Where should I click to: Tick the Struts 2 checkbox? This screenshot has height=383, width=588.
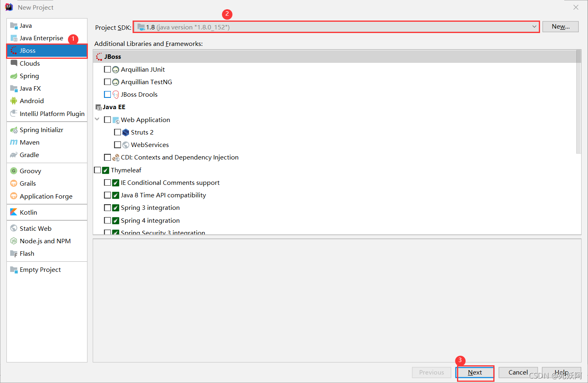coord(117,132)
